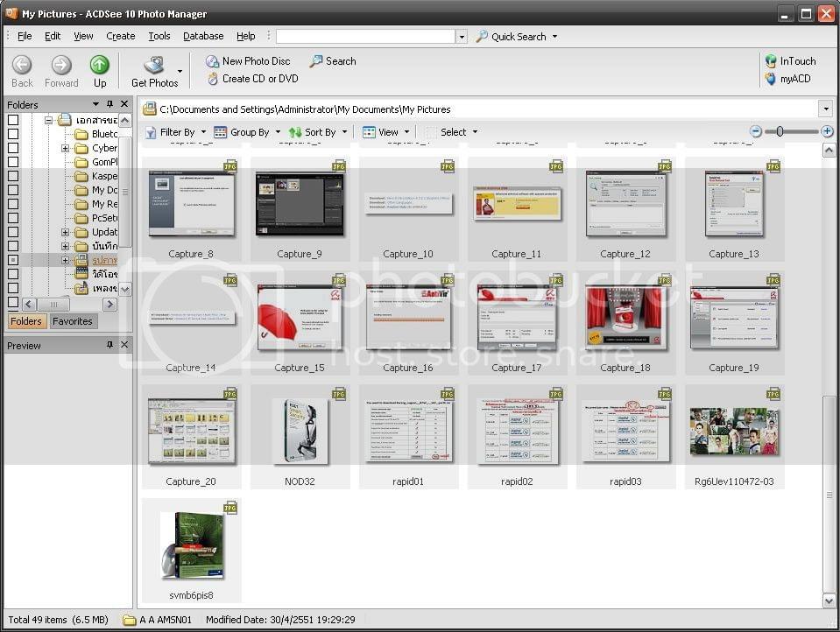Click inside the Quick Search text field
This screenshot has width=840, height=632.
coord(366,37)
